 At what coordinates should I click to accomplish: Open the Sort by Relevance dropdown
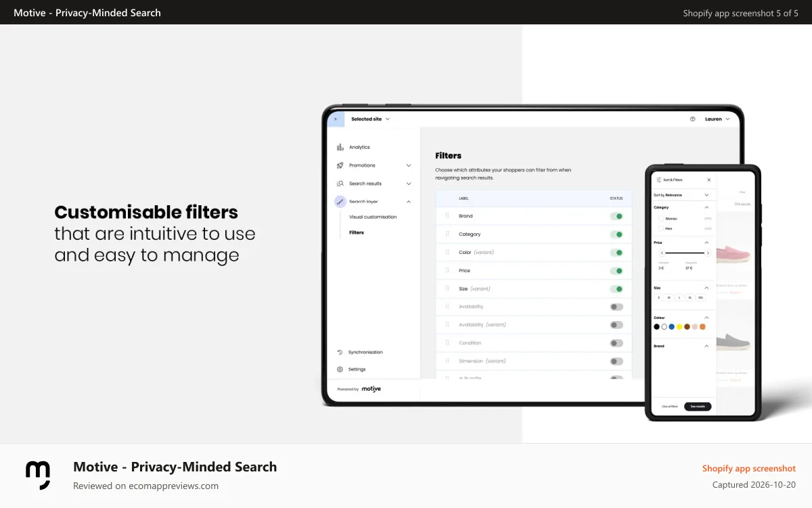pyautogui.click(x=681, y=195)
